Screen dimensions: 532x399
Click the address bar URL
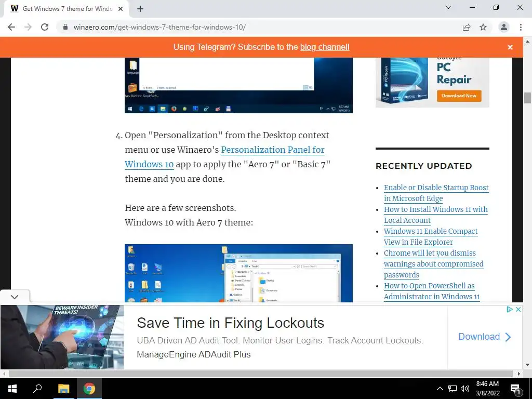[159, 27]
